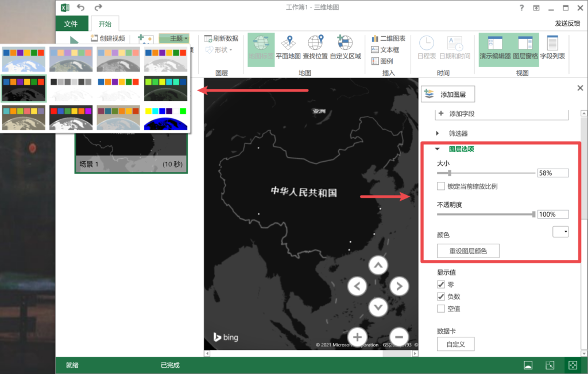
Task: Click 日期和时间 date and time icon
Action: [x=455, y=48]
